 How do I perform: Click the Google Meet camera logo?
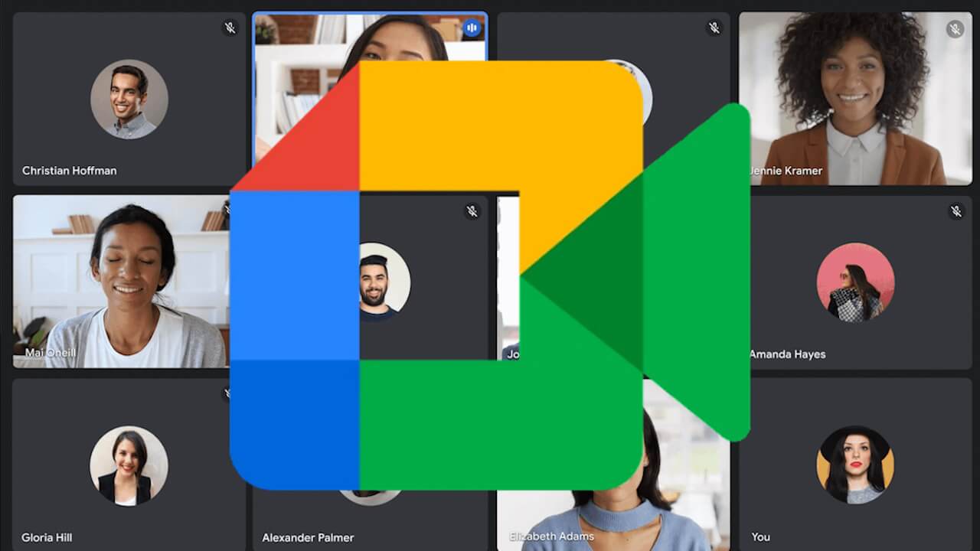[490, 275]
